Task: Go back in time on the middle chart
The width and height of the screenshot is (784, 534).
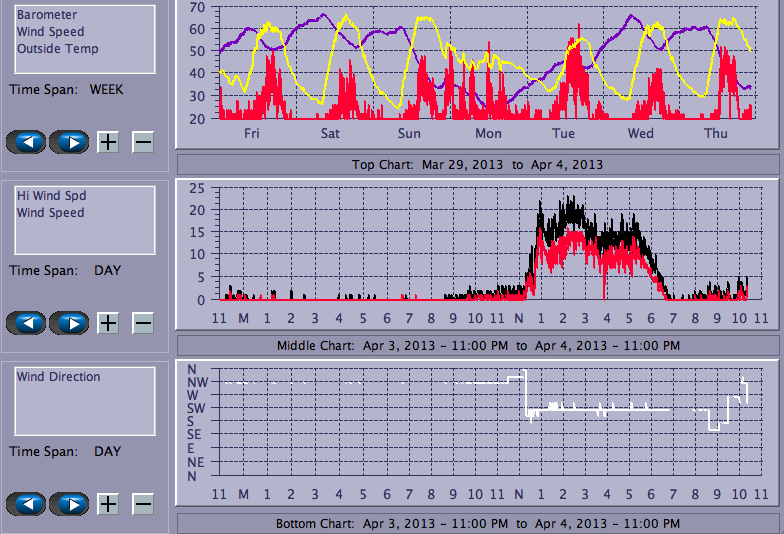Action: 26,322
